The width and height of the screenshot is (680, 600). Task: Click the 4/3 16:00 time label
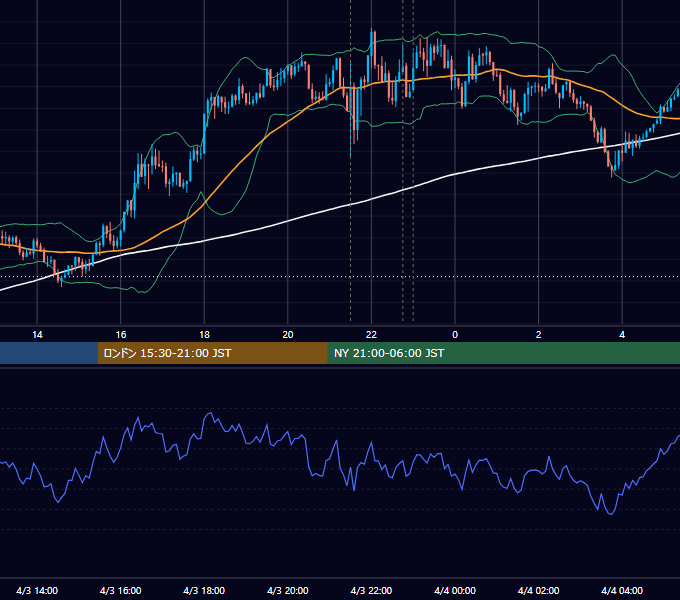point(121,590)
